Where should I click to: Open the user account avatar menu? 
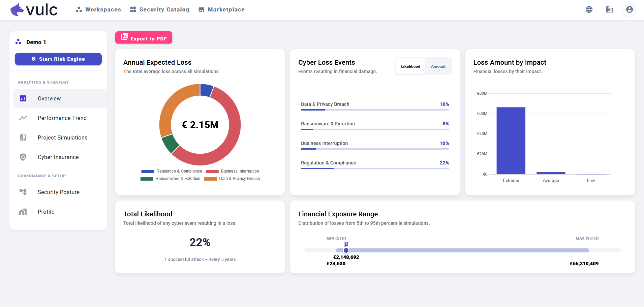tap(630, 10)
